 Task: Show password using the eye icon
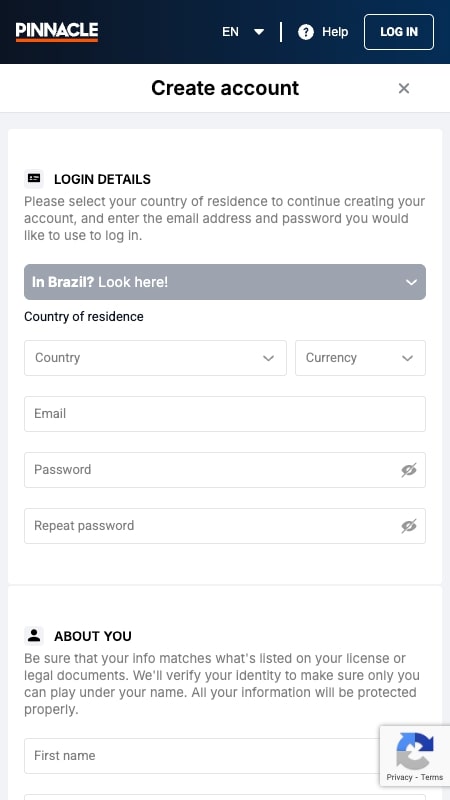409,470
